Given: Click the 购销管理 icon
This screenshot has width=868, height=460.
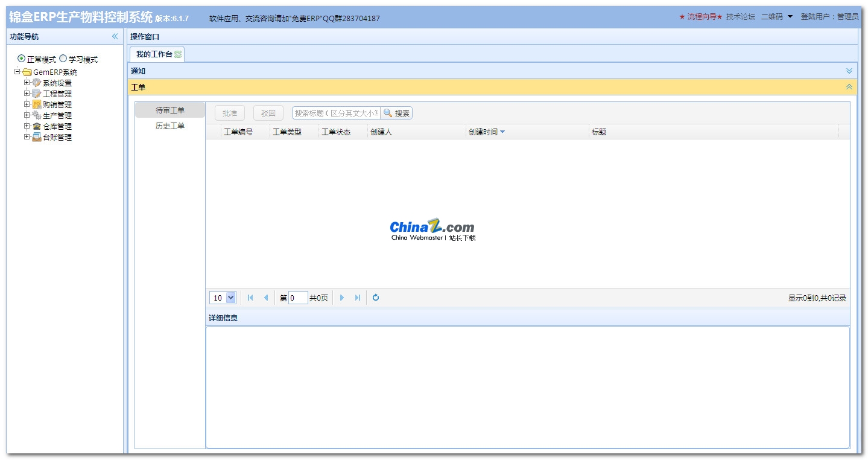Looking at the screenshot, I should 37,104.
